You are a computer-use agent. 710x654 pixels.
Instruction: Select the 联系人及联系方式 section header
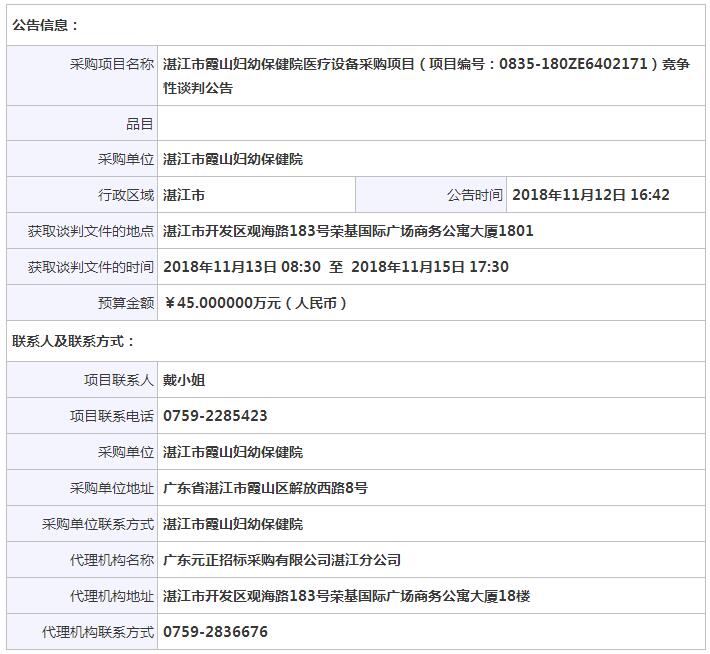[x=73, y=341]
